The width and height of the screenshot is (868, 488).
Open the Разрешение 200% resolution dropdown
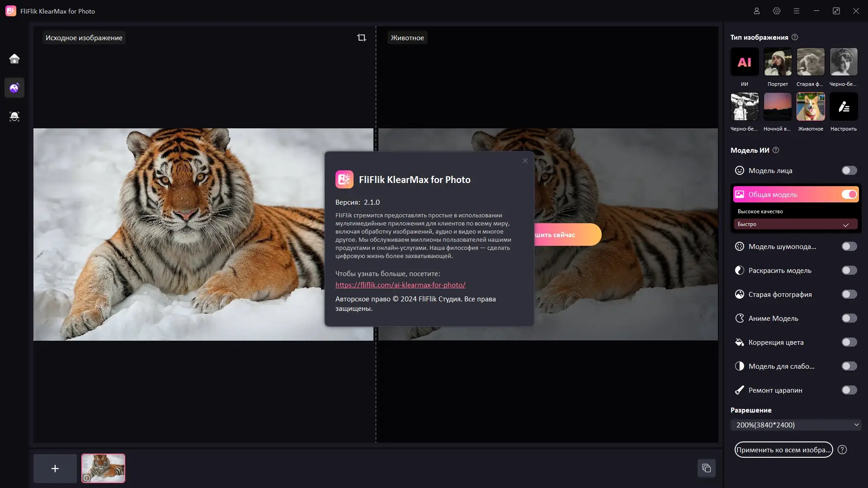click(x=796, y=425)
